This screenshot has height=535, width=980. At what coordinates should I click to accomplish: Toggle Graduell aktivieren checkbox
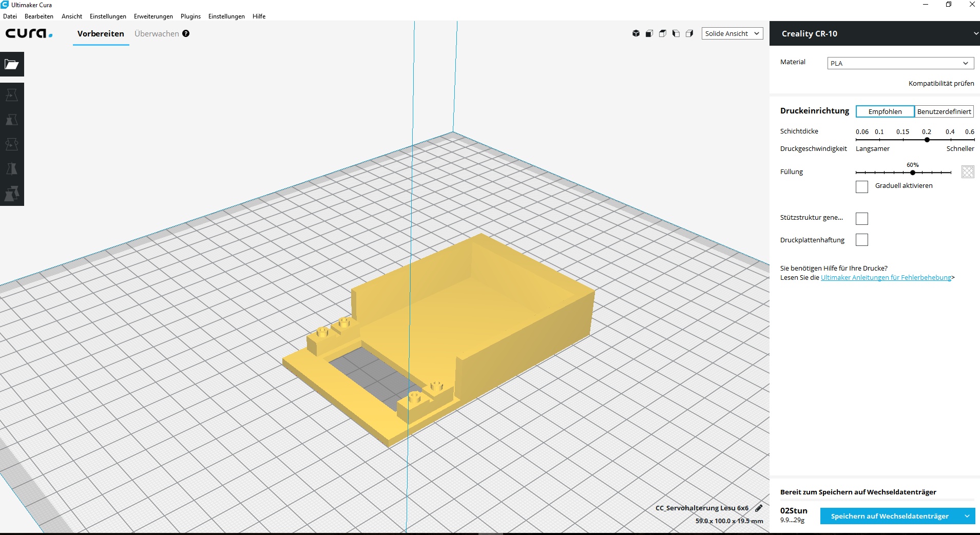click(x=862, y=186)
